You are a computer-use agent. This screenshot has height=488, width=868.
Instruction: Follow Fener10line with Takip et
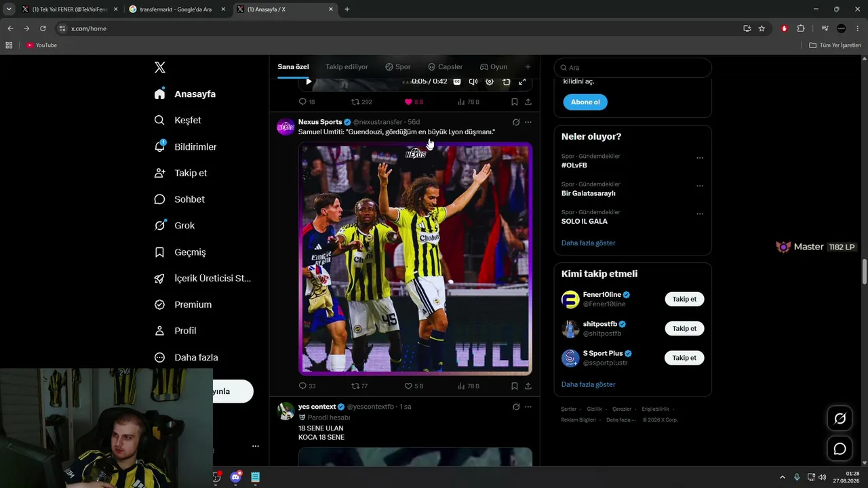[684, 299]
